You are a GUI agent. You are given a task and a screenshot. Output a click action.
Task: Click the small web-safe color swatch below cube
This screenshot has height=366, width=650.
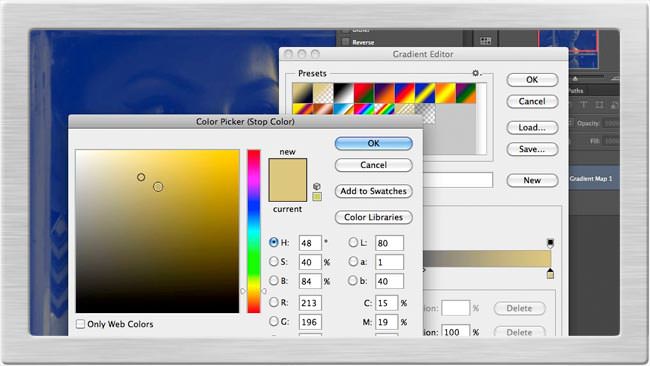click(x=317, y=196)
